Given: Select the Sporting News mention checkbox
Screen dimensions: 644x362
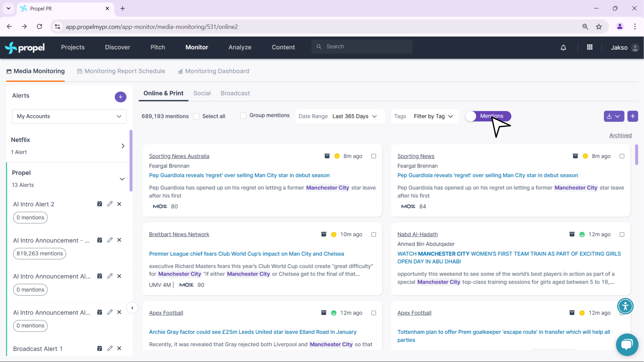Looking at the screenshot, I should [622, 156].
